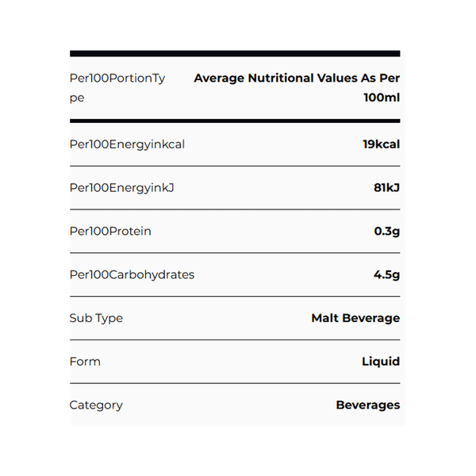Click the 100ml text in header row
Image resolution: width=476 pixels, height=476 pixels.
[382, 98]
